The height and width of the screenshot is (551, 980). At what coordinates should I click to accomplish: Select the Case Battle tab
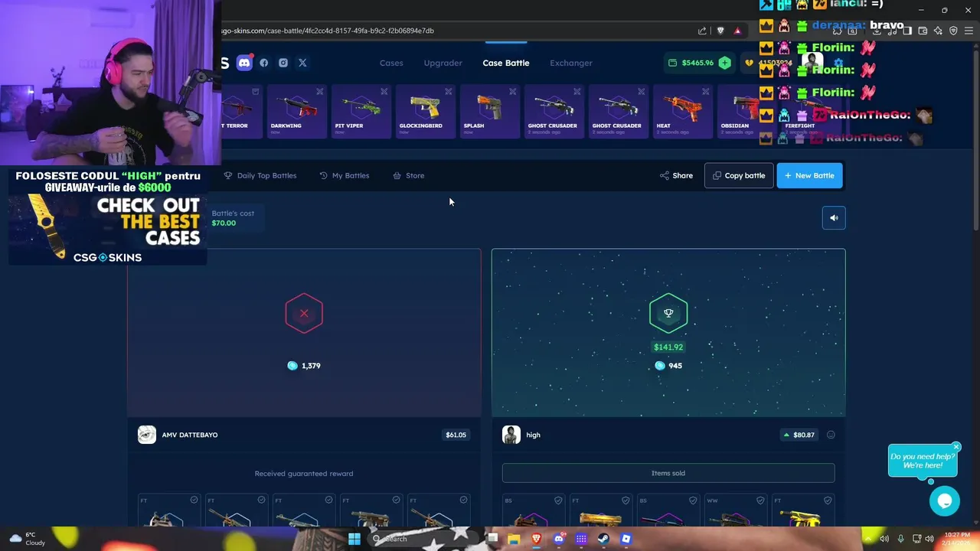coord(506,63)
